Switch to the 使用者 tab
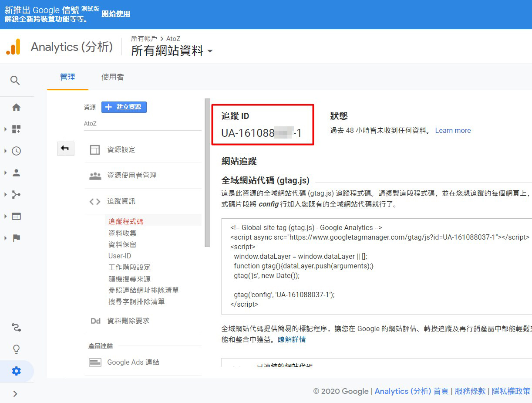 click(x=112, y=77)
